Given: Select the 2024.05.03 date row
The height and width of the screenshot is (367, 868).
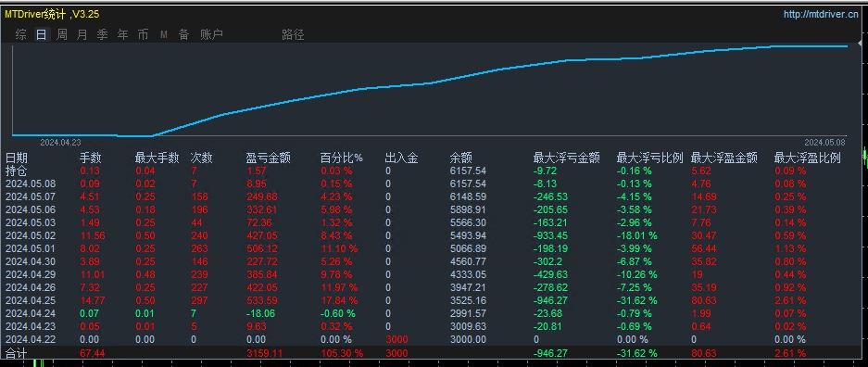Looking at the screenshot, I should pyautogui.click(x=31, y=222).
